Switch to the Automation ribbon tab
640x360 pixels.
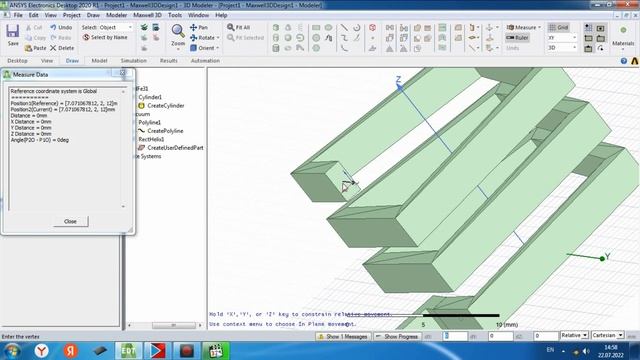tap(205, 60)
